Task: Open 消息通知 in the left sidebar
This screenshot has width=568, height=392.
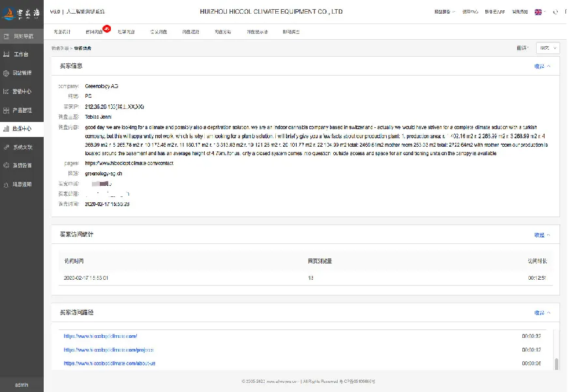Action: 22,184
